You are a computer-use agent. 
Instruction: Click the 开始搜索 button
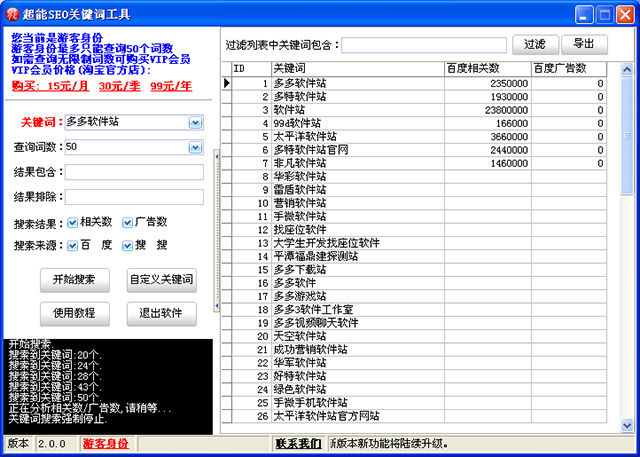click(x=75, y=280)
